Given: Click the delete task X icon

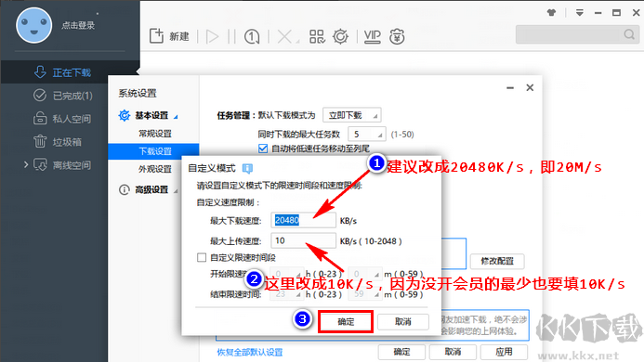Looking at the screenshot, I should pos(284,36).
